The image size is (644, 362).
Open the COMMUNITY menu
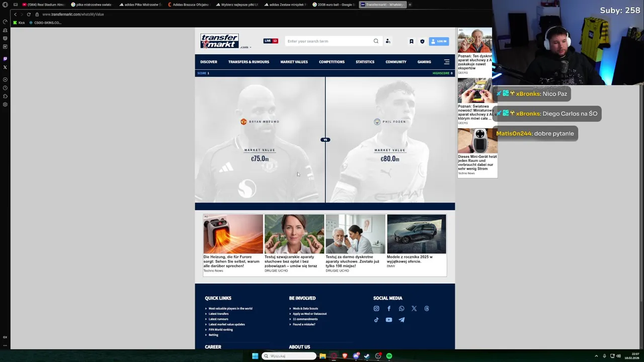pyautogui.click(x=396, y=62)
